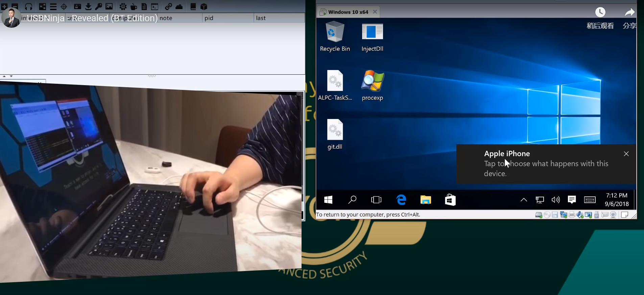This screenshot has width=644, height=295.
Task: Open File Explorer from taskbar
Action: pos(426,200)
